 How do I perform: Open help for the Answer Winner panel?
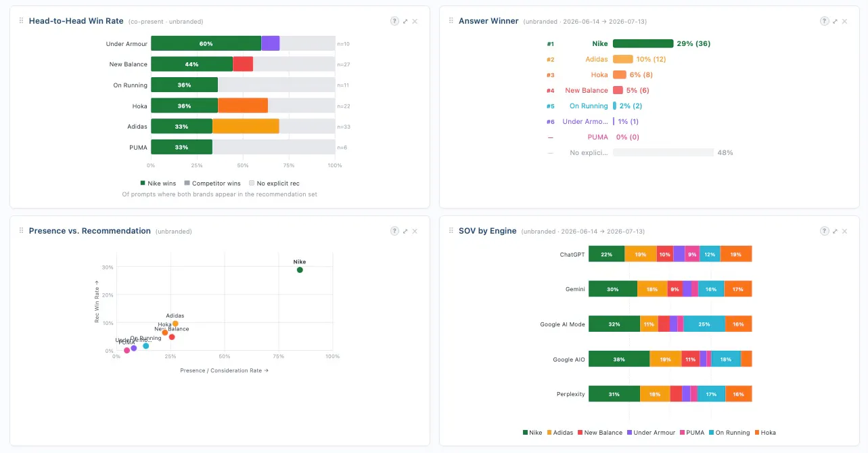pyautogui.click(x=824, y=21)
